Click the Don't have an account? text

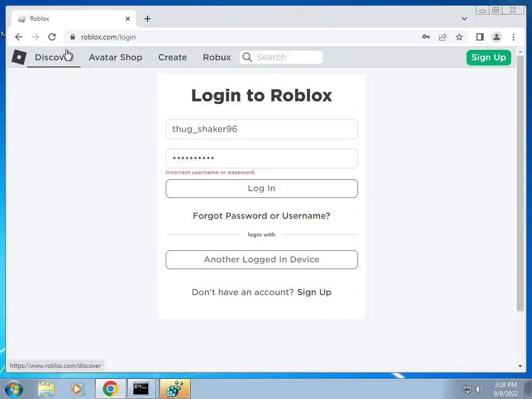(243, 292)
